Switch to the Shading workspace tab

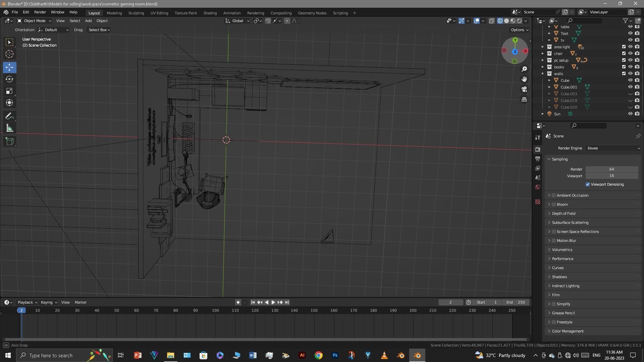[210, 13]
